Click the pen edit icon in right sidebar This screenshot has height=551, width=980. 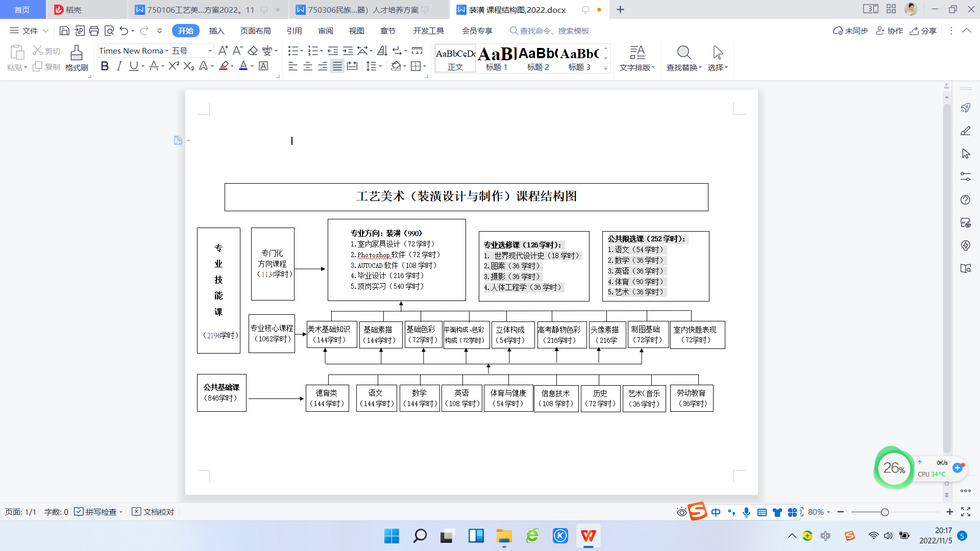click(966, 131)
